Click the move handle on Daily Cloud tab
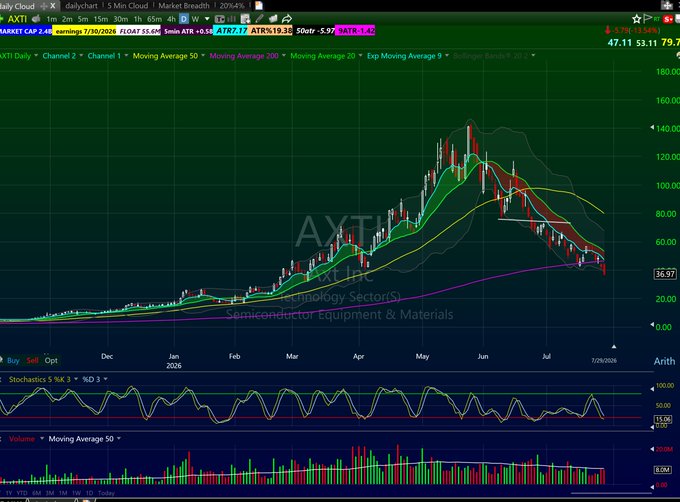 click(43, 6)
